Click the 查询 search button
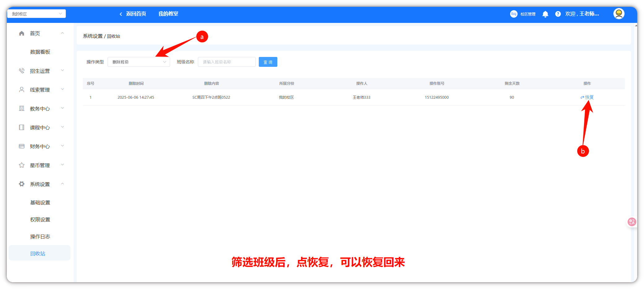644x289 pixels. 268,62
